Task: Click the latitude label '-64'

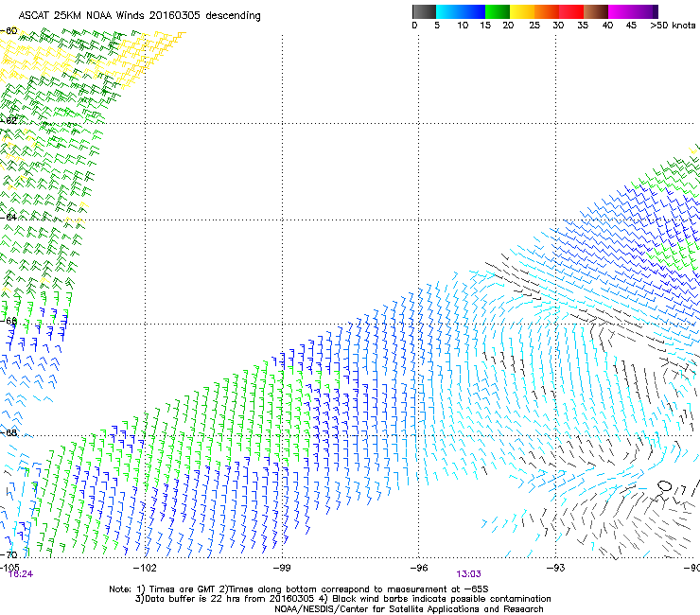Action: pyautogui.click(x=9, y=217)
